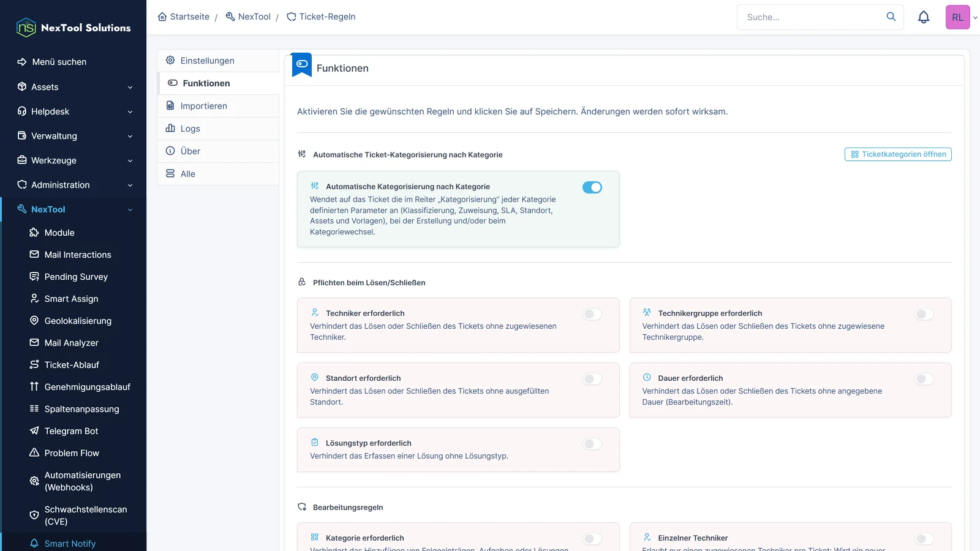
Task: Expand the Helpdesk menu chevron
Action: (130, 112)
